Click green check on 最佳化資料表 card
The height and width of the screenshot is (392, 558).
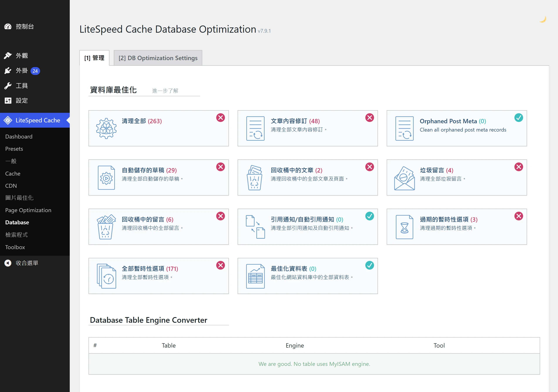[369, 265]
